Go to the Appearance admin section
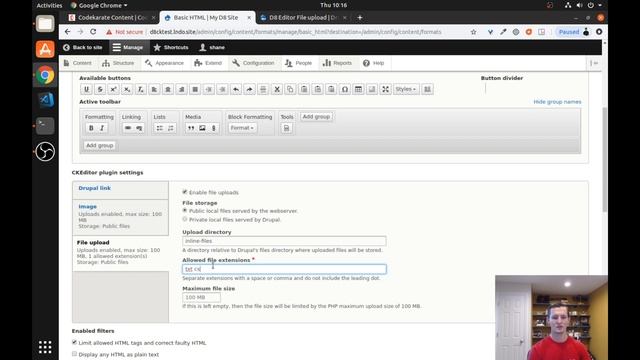Viewport: 640px width, 360px height. [x=164, y=63]
